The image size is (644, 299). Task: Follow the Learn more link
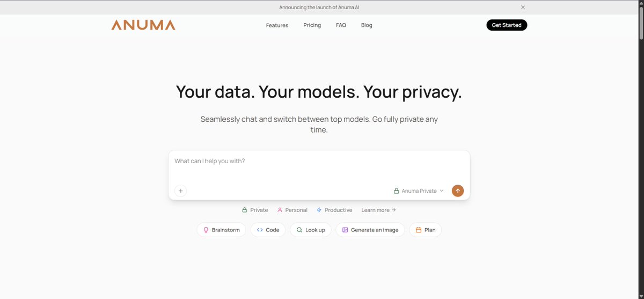378,210
